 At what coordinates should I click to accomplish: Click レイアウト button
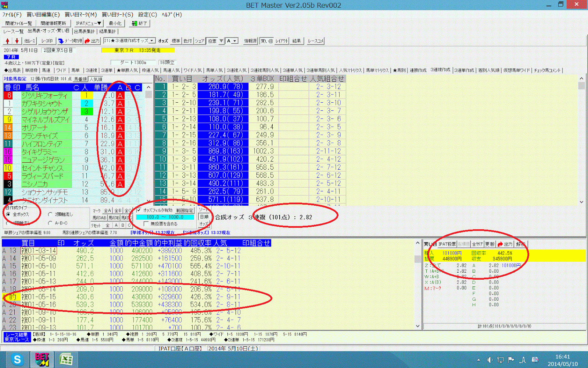282,41
